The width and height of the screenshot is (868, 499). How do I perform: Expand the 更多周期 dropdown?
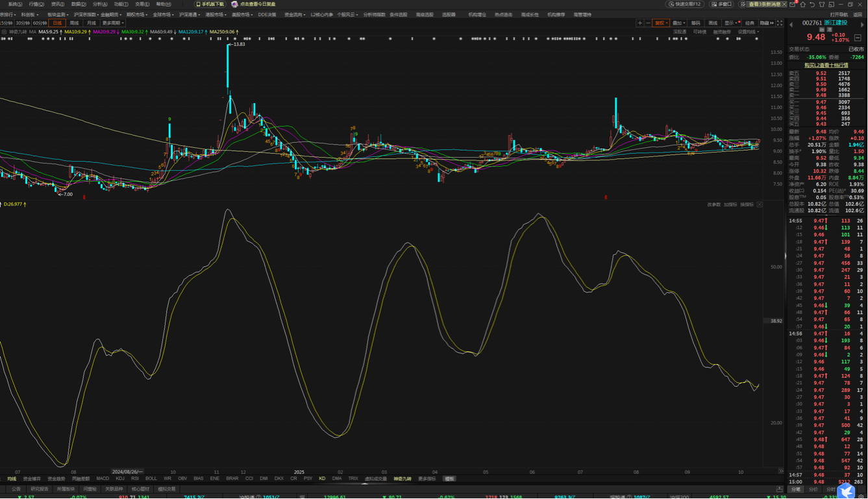coord(113,23)
